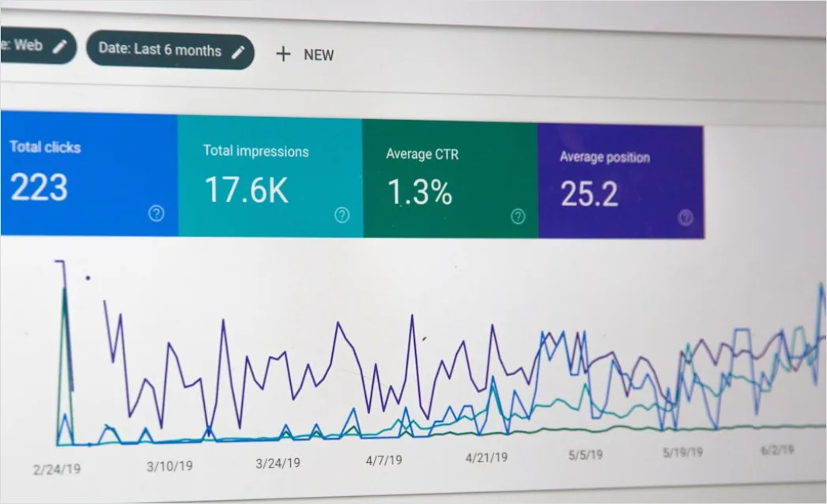Open the Date: Last 6 months filter
The width and height of the screenshot is (827, 504).
[170, 51]
